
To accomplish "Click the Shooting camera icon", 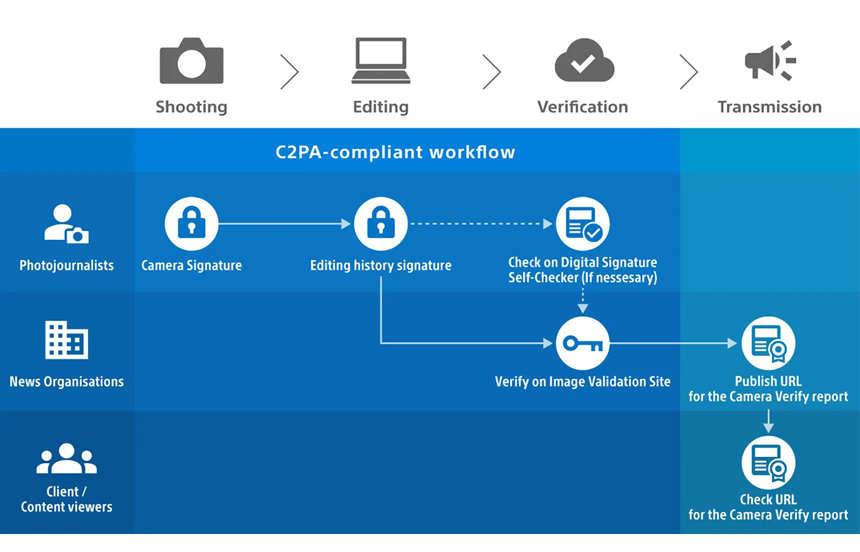I will pyautogui.click(x=191, y=60).
